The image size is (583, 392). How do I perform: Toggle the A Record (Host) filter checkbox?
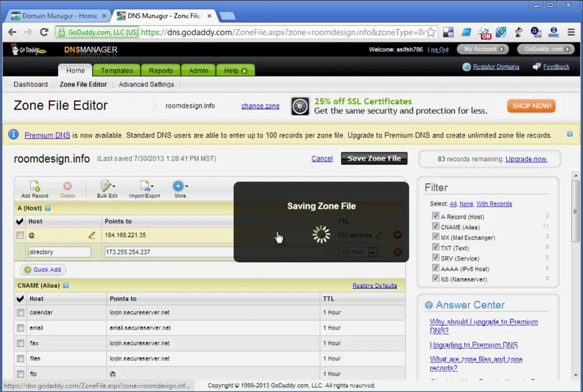435,215
